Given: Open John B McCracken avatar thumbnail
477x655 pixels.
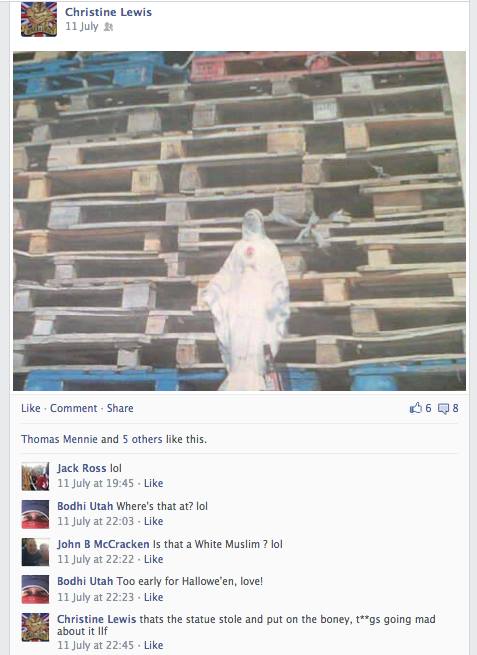Looking at the screenshot, I should tap(35, 552).
